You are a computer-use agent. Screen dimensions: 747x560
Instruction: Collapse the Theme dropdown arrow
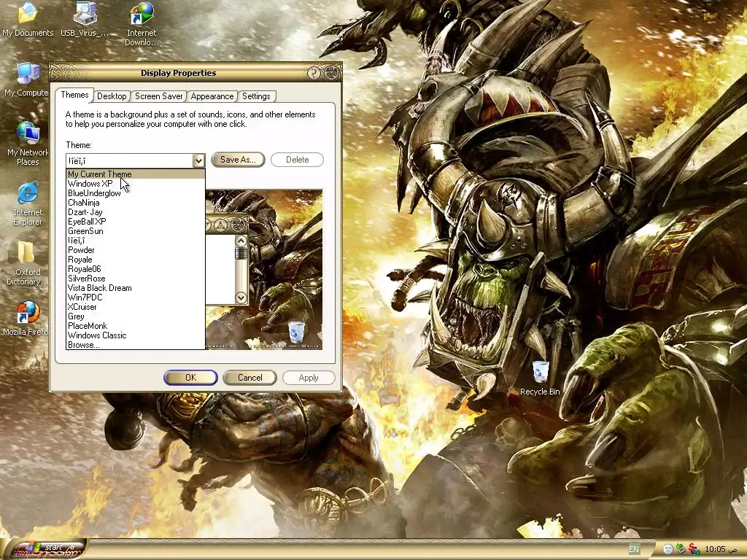pyautogui.click(x=198, y=160)
